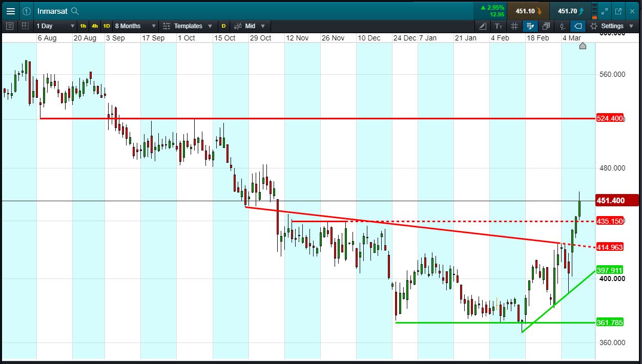The height and width of the screenshot is (364, 642).
Task: Click the sentiment bar indicator
Action: 594,11
